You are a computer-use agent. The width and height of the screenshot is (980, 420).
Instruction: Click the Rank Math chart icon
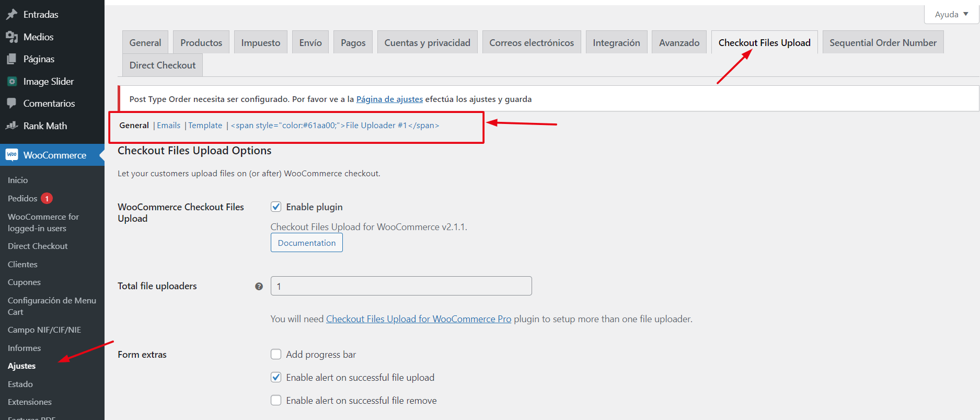(x=11, y=126)
